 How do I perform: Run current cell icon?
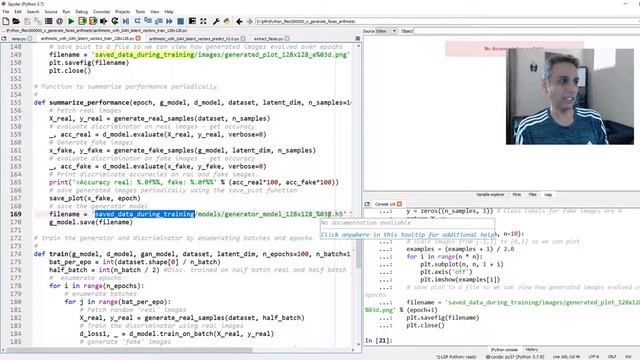[82, 21]
